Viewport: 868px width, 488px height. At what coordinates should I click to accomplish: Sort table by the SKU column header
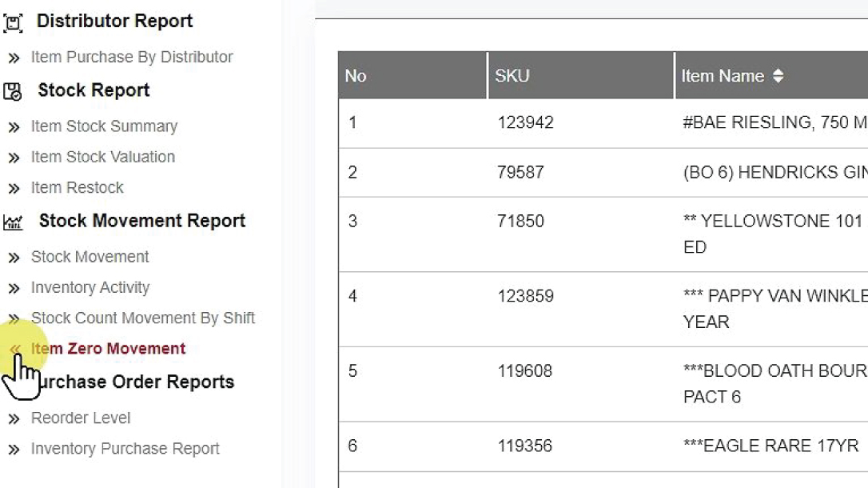point(512,76)
